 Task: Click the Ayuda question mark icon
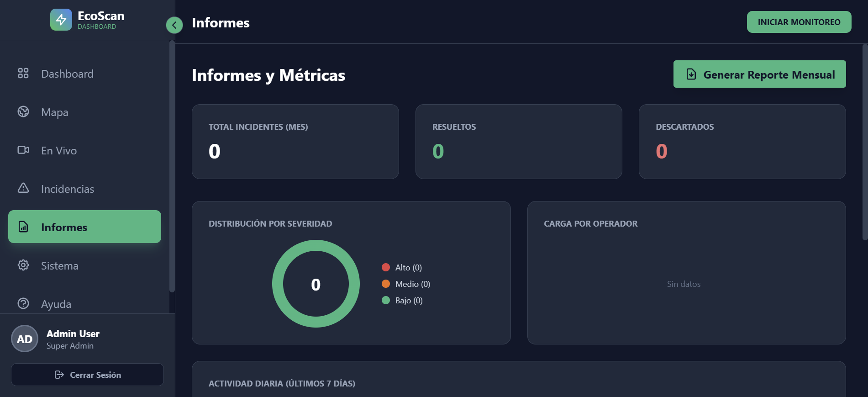(x=23, y=303)
